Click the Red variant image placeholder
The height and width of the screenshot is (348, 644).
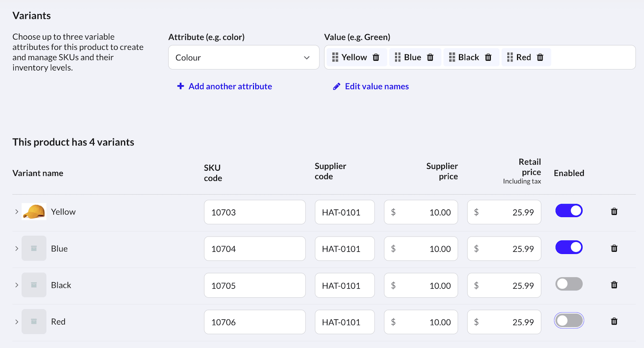pyautogui.click(x=34, y=322)
